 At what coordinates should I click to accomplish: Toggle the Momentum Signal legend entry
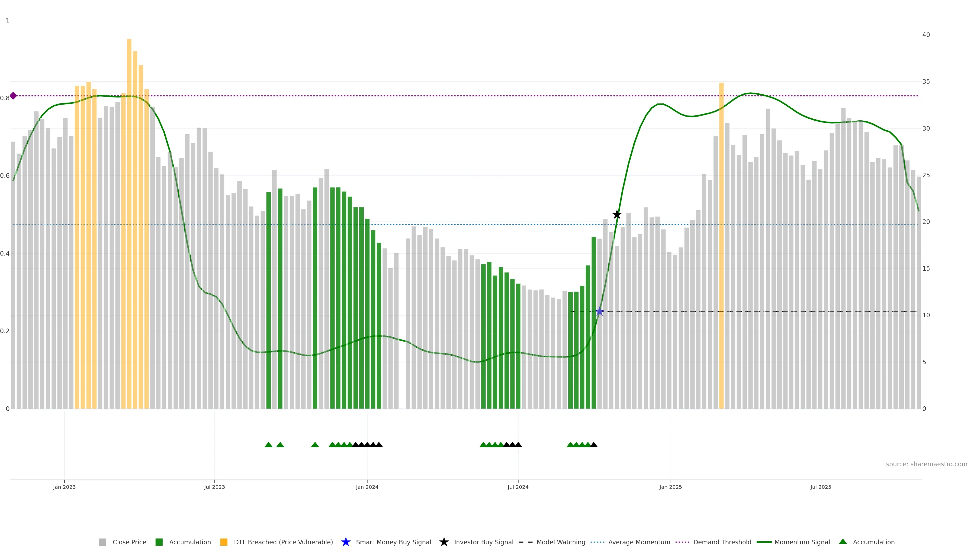[x=802, y=542]
